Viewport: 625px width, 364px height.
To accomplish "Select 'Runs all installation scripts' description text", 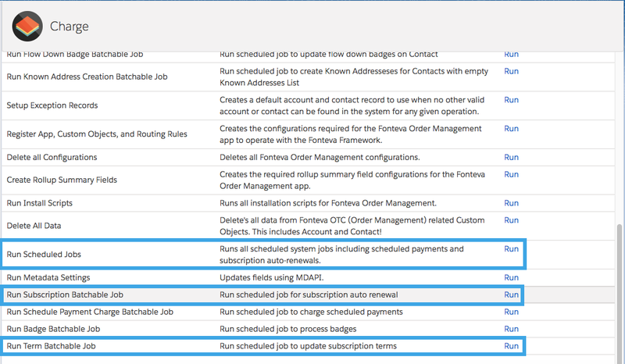I will click(x=328, y=203).
